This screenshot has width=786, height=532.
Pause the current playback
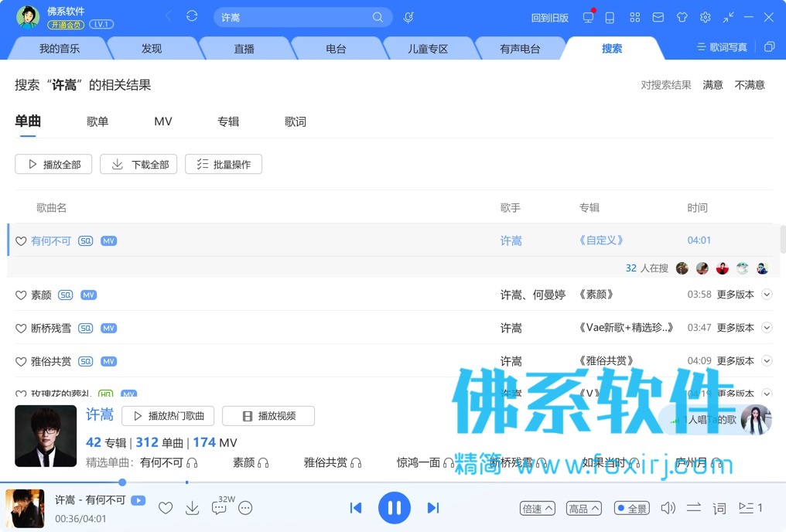(395, 508)
